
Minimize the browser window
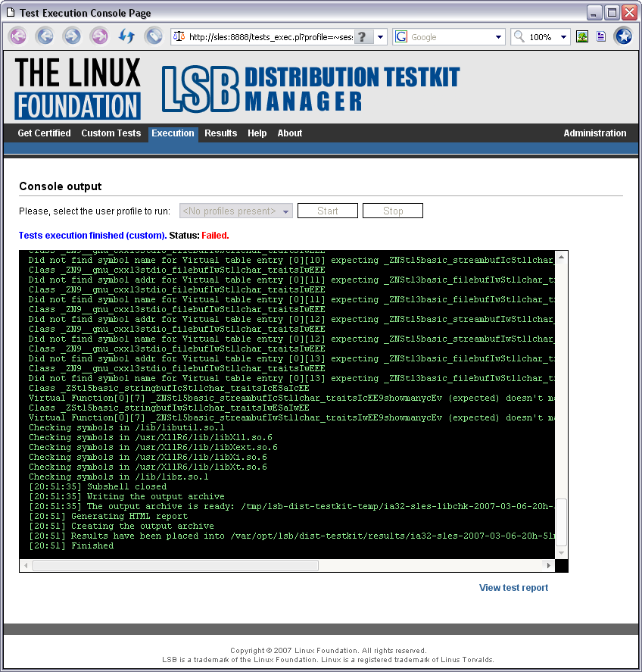coord(594,13)
